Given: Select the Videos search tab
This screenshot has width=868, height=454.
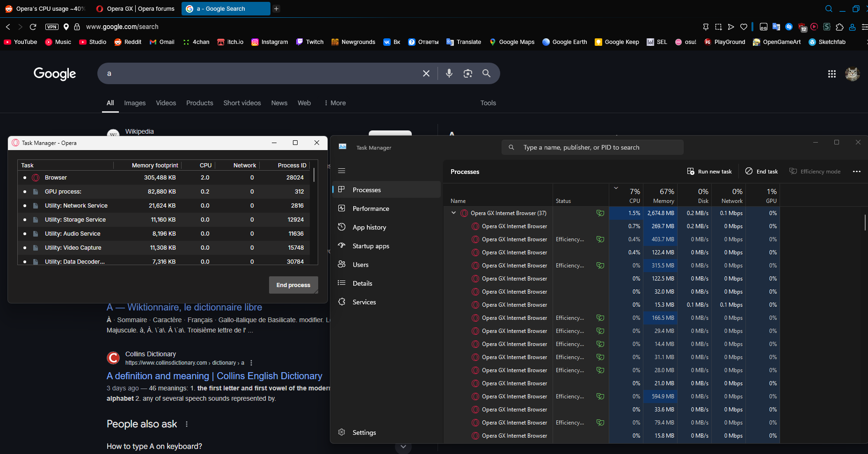Looking at the screenshot, I should tap(166, 103).
